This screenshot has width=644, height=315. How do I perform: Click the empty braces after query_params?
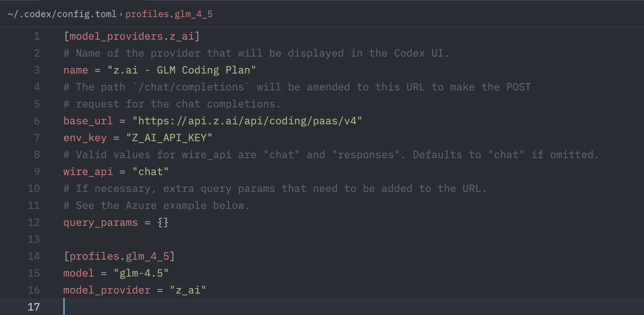tap(163, 222)
